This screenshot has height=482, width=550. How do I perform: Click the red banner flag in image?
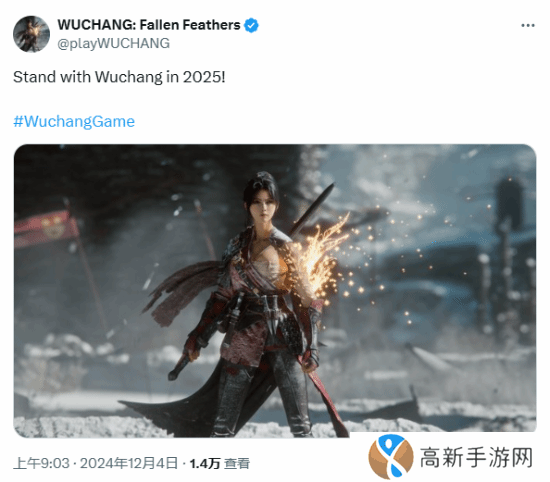[x=46, y=228]
